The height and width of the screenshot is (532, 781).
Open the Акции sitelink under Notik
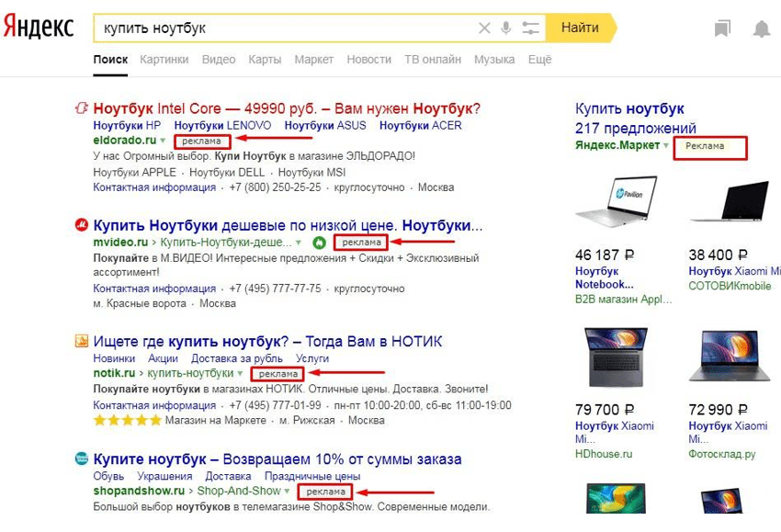(x=163, y=358)
